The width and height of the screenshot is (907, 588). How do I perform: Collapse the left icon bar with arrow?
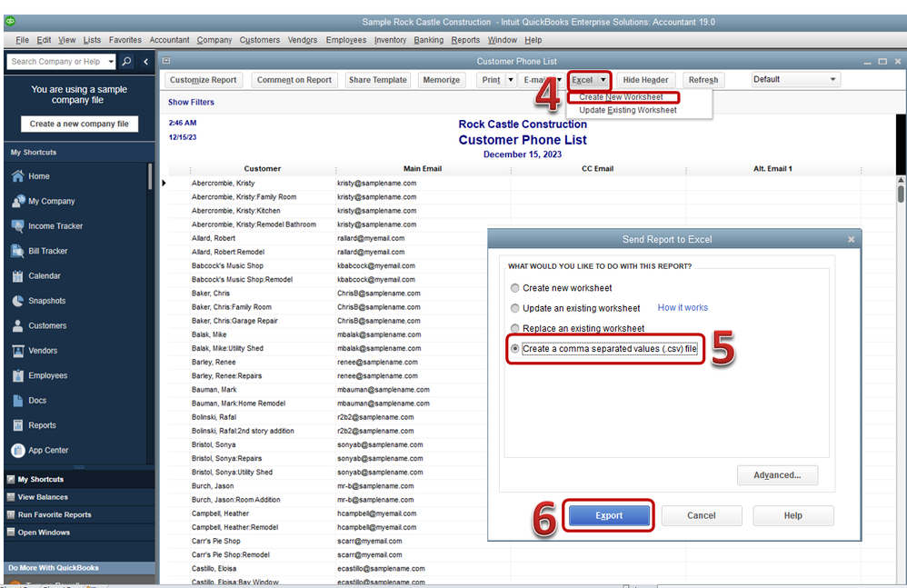click(x=145, y=61)
